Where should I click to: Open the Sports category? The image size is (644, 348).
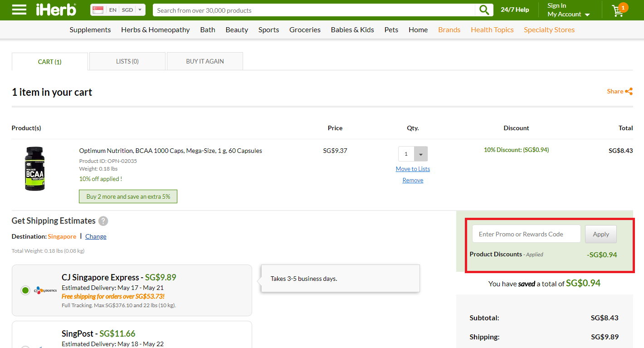point(269,30)
